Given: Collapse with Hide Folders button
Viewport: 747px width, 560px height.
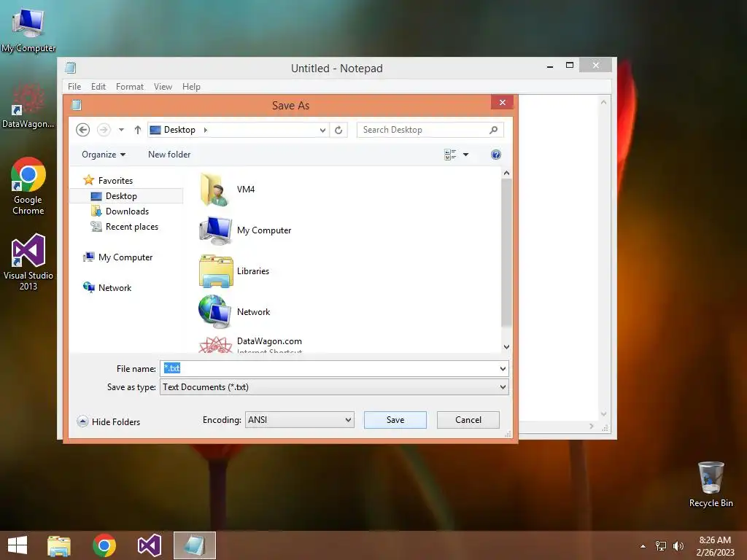Looking at the screenshot, I should point(109,421).
